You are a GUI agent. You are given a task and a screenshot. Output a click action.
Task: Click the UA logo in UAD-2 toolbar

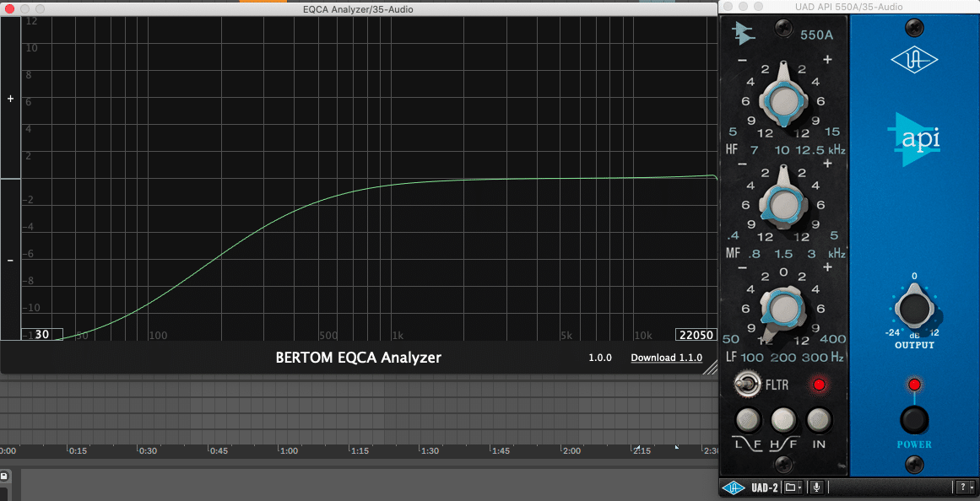(x=734, y=488)
